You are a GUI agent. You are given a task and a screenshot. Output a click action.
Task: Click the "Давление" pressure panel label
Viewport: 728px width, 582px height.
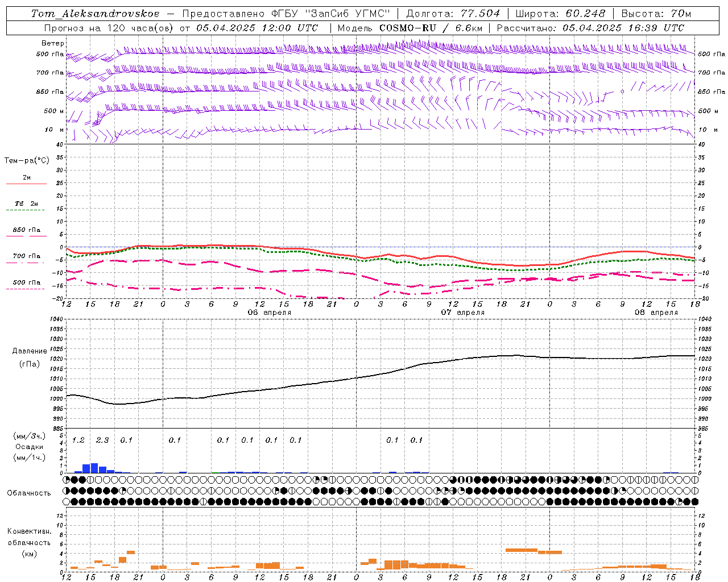click(30, 351)
